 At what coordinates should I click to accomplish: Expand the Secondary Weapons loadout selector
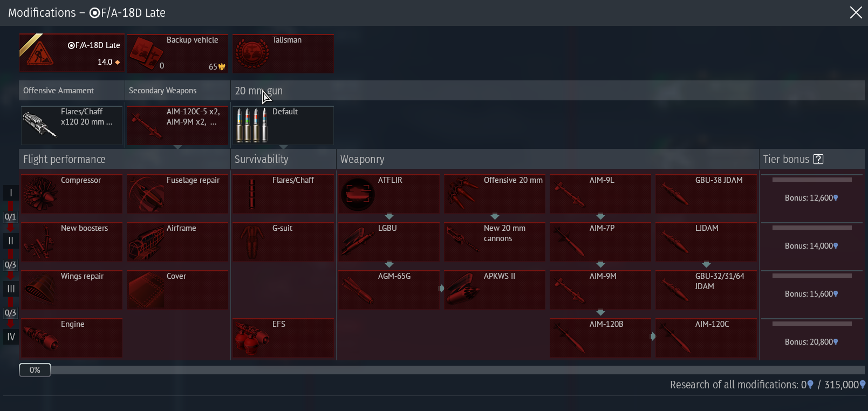177,126
